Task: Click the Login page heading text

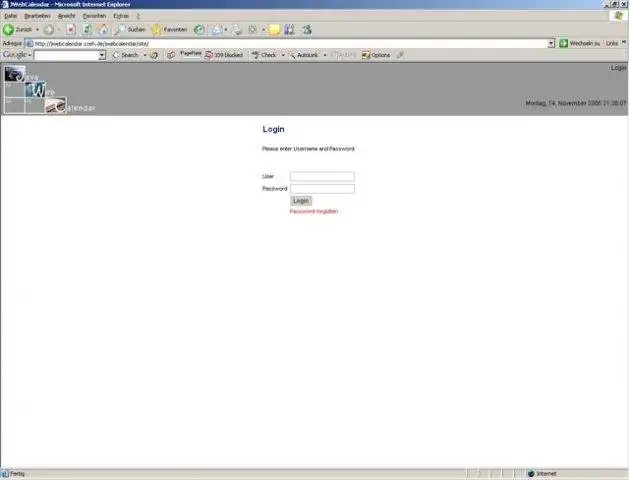Action: click(x=273, y=129)
